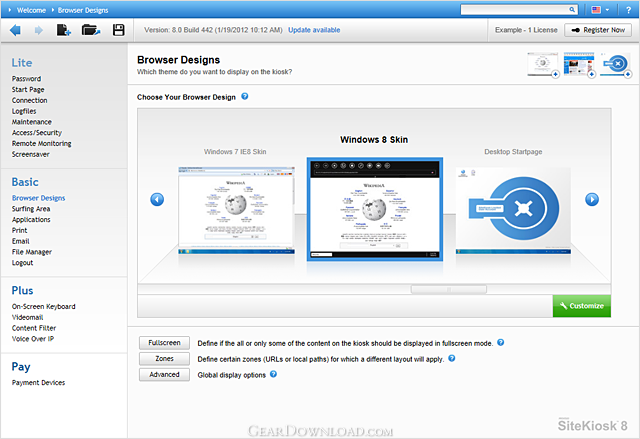Click the Basic section heading
The height and width of the screenshot is (439, 640).
25,182
